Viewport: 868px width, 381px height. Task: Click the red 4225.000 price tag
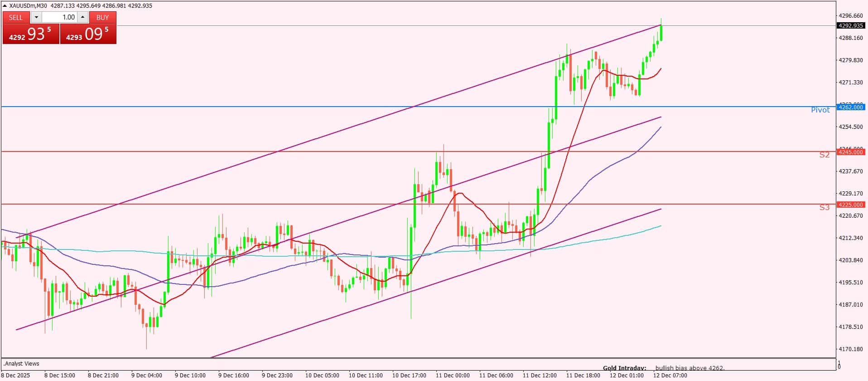pos(851,205)
